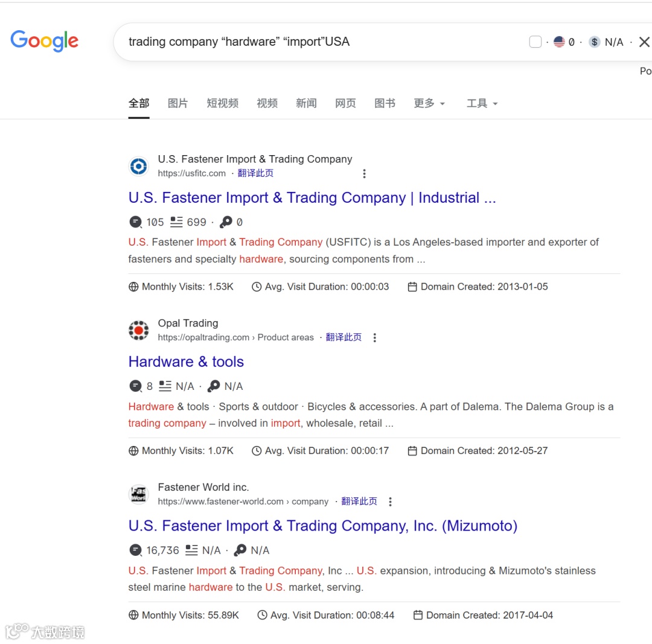Switch to the 图片 tab
The image size is (652, 644).
(178, 103)
